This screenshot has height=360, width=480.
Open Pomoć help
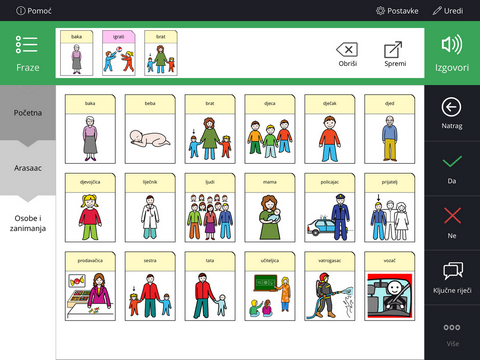click(34, 11)
